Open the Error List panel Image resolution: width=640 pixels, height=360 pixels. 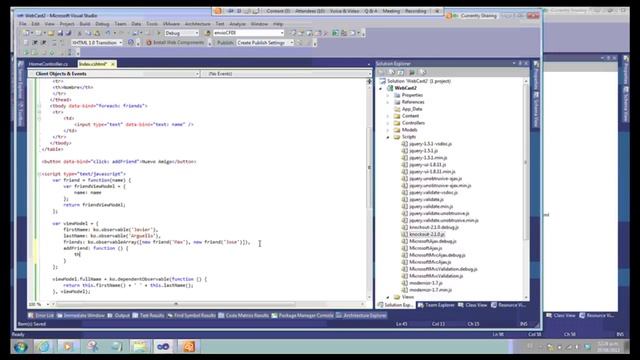click(41, 316)
